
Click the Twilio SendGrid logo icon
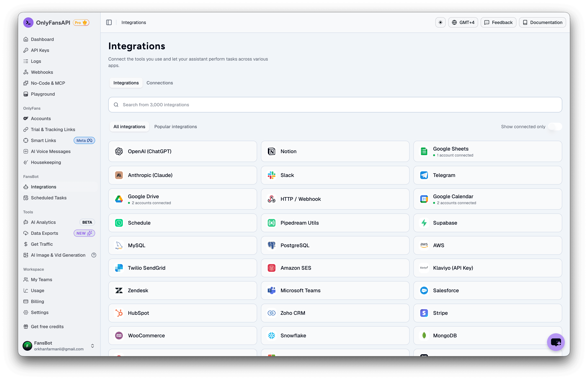[119, 268]
